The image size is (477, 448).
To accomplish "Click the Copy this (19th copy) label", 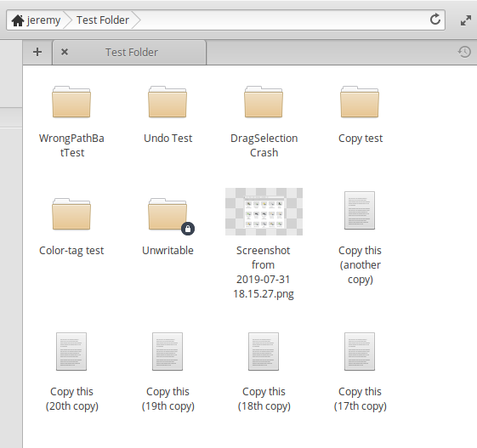I will click(168, 399).
